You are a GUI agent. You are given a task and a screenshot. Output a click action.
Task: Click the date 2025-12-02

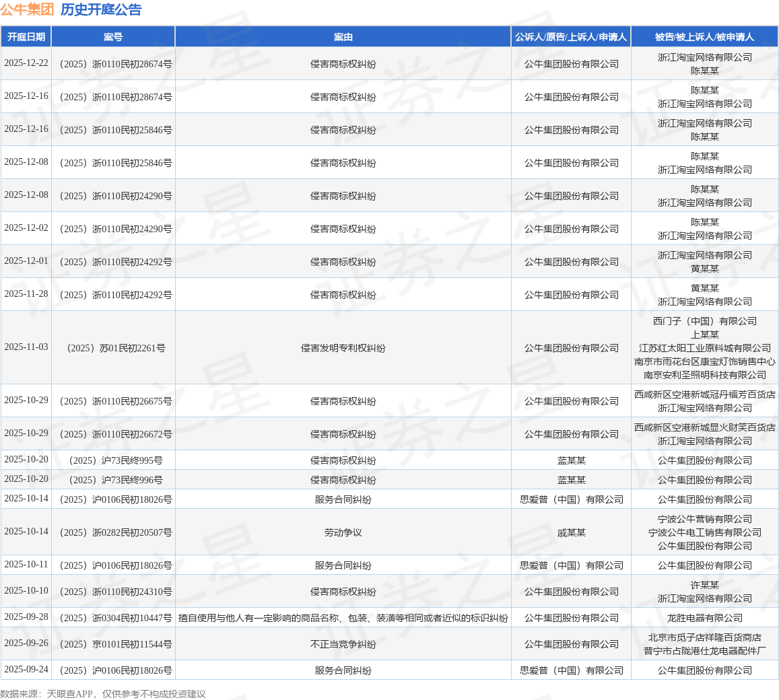(x=26, y=228)
